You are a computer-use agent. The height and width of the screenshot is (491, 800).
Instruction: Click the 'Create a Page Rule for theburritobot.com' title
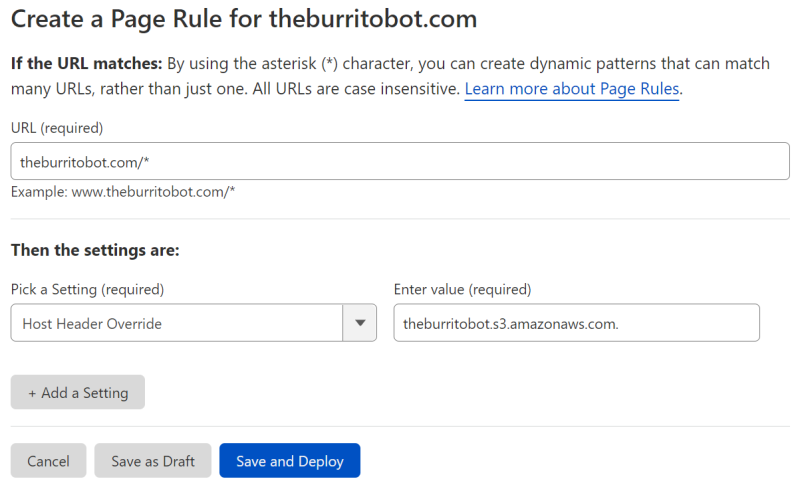pos(244,19)
